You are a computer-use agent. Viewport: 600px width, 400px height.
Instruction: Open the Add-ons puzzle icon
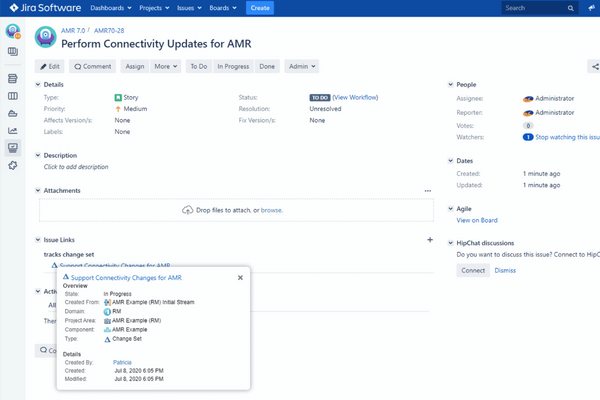coord(13,165)
